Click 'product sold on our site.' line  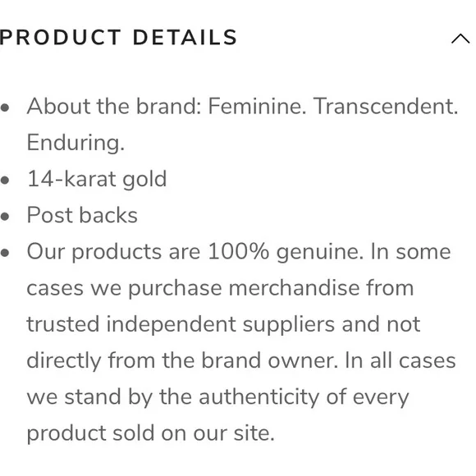151,433
